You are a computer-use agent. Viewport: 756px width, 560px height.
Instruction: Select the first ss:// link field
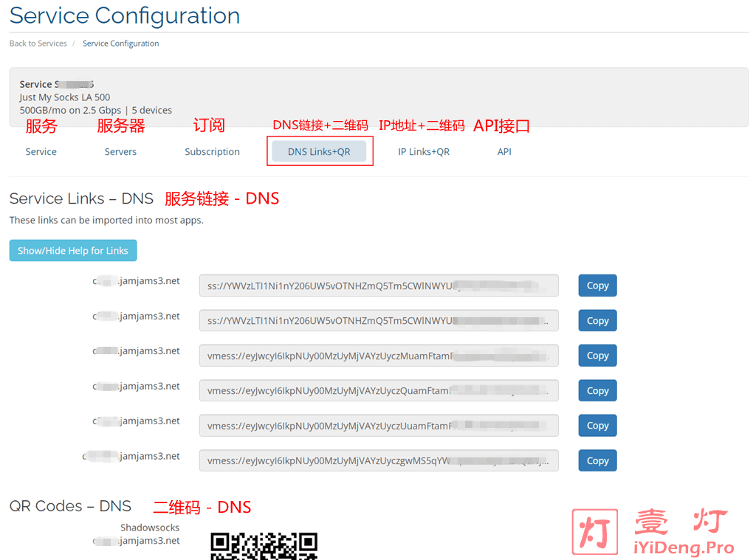click(379, 286)
